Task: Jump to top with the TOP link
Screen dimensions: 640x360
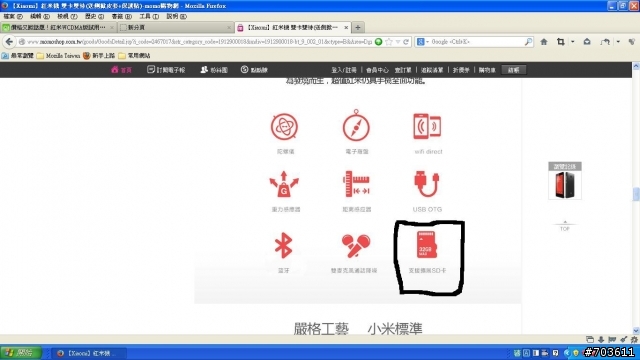Action: pos(564,226)
